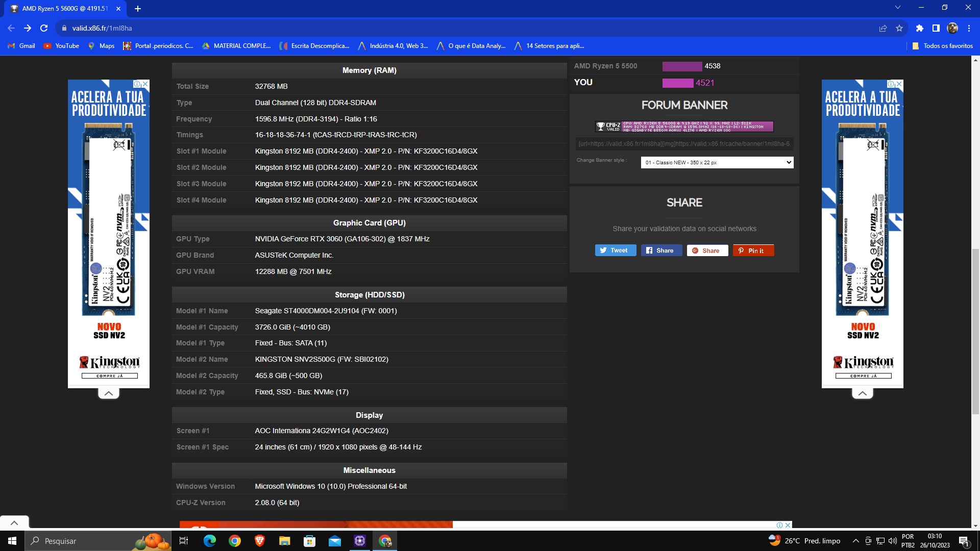Collapse the right ad with chevron

(x=863, y=393)
